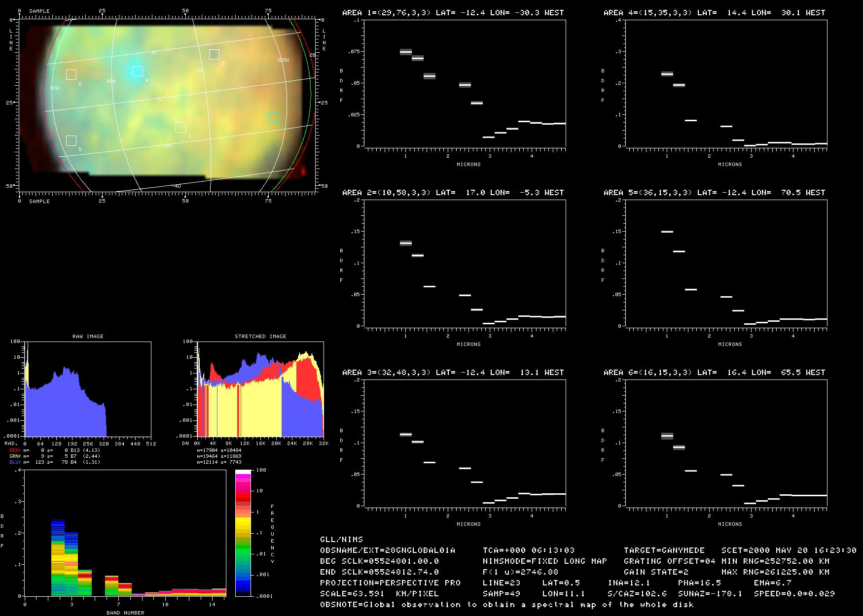Screen dimensions: 863x616
Task: Click the OBSNAME/EXT=28GNGLOBAL01A text
Action: point(388,550)
